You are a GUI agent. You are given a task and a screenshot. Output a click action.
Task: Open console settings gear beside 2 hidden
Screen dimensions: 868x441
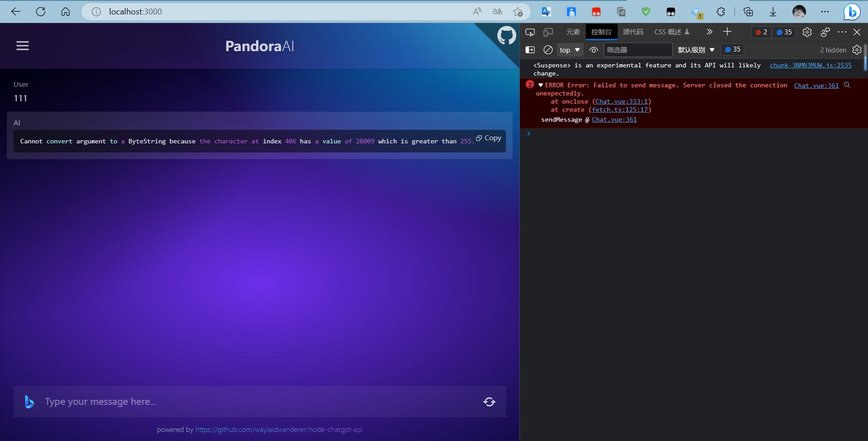pos(857,50)
